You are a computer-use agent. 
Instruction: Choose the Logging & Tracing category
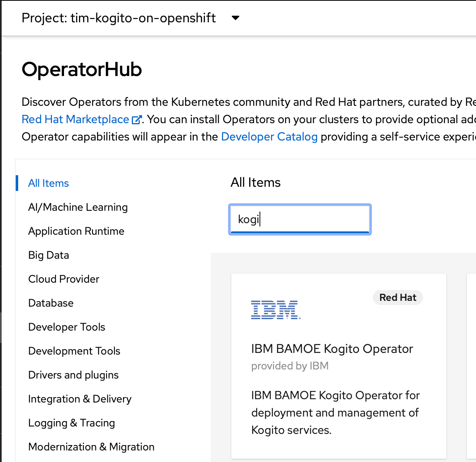(71, 423)
